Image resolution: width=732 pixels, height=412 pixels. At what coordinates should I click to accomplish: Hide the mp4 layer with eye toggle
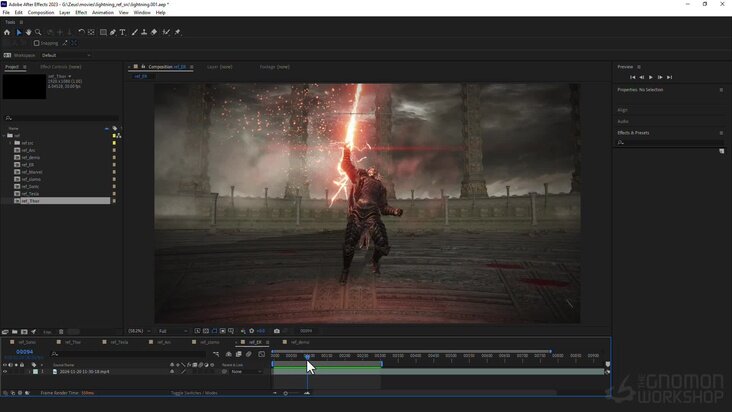click(5, 372)
